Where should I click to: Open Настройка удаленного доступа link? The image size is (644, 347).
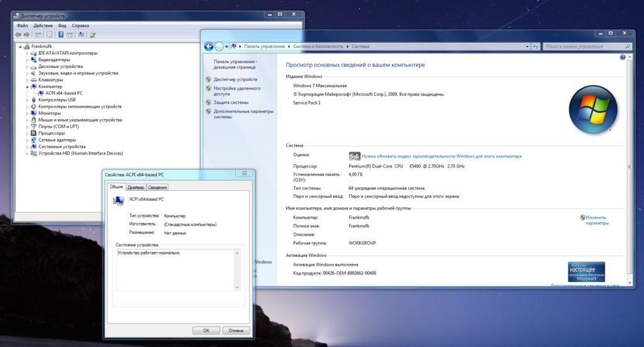[x=237, y=91]
